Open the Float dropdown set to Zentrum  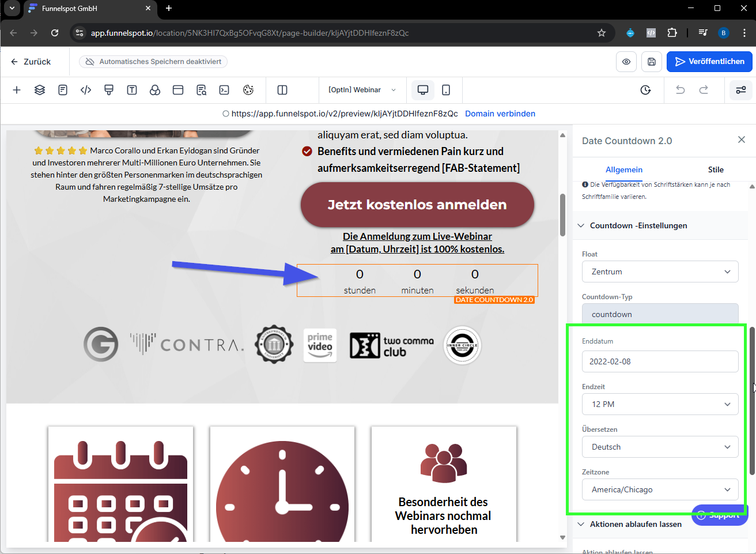tap(660, 272)
